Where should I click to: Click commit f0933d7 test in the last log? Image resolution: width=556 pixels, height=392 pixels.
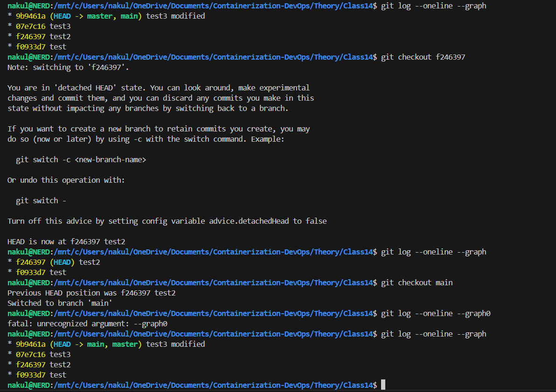tap(41, 375)
